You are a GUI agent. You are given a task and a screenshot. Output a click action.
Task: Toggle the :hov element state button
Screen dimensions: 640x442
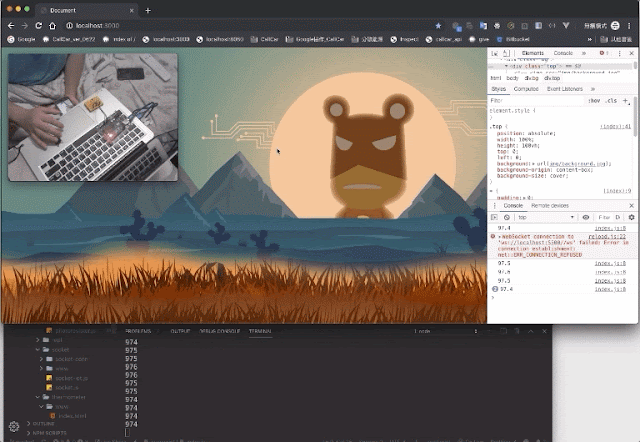coord(594,101)
